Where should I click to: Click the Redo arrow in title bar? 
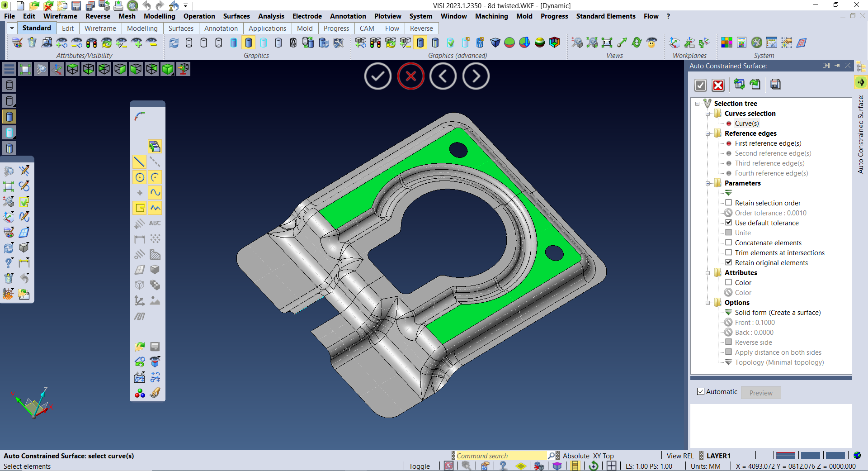click(160, 6)
